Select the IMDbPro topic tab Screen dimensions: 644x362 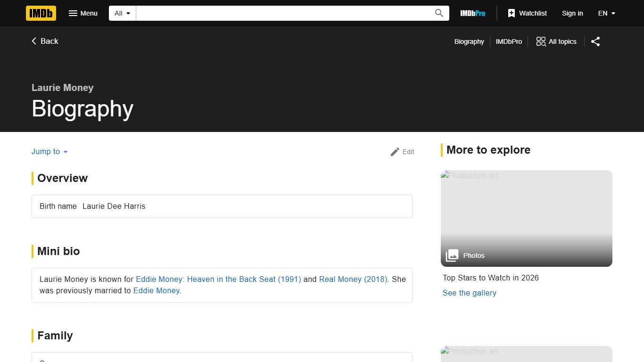click(509, 41)
